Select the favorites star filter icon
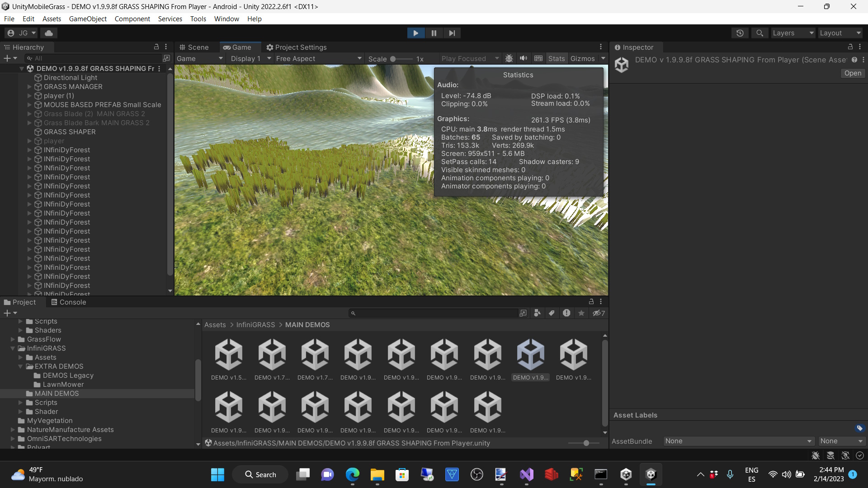Viewport: 868px width, 488px height. pyautogui.click(x=581, y=313)
